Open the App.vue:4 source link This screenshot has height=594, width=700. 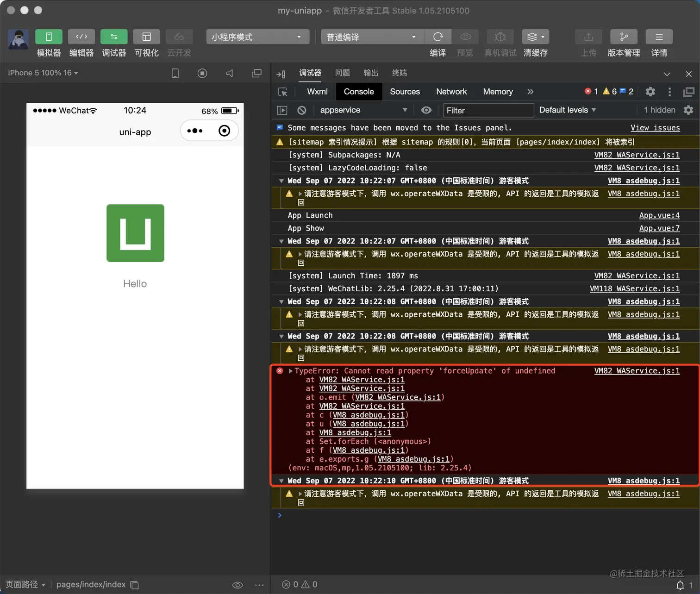click(x=659, y=215)
